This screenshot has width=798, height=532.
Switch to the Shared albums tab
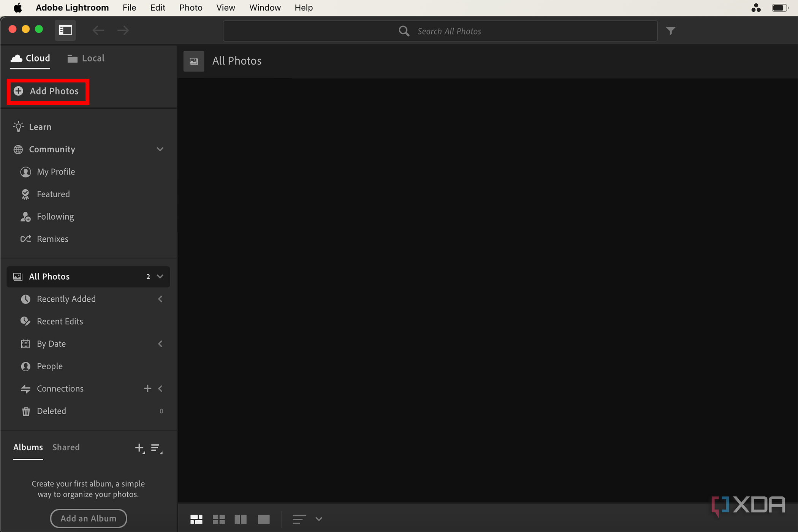(66, 447)
